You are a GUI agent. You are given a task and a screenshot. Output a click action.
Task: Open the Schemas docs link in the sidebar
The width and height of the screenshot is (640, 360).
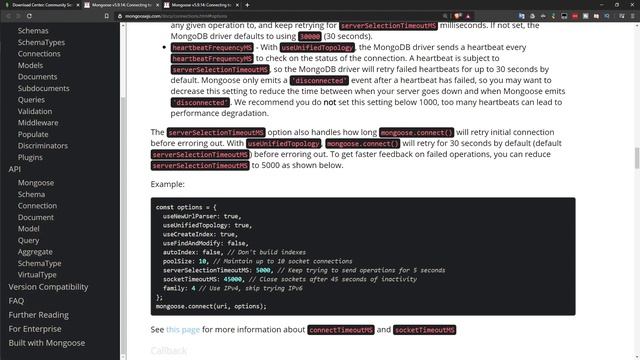click(x=33, y=31)
